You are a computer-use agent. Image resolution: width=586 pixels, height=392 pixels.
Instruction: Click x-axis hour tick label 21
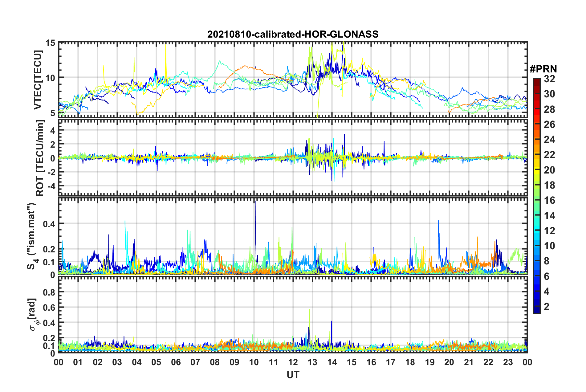click(x=469, y=362)
